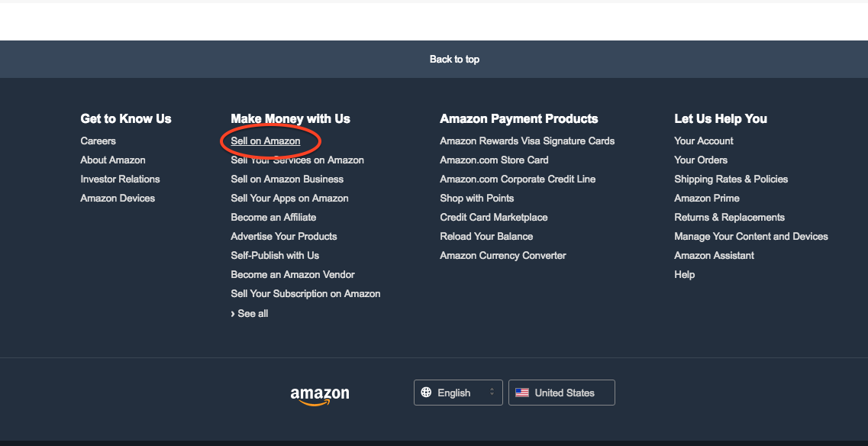Open the Careers link

click(98, 141)
